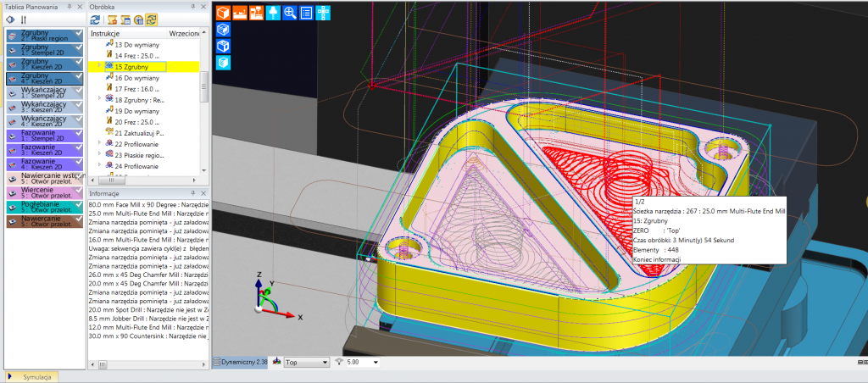Click the Instrukcje column header
Image resolution: width=868 pixels, height=383 pixels.
click(106, 32)
